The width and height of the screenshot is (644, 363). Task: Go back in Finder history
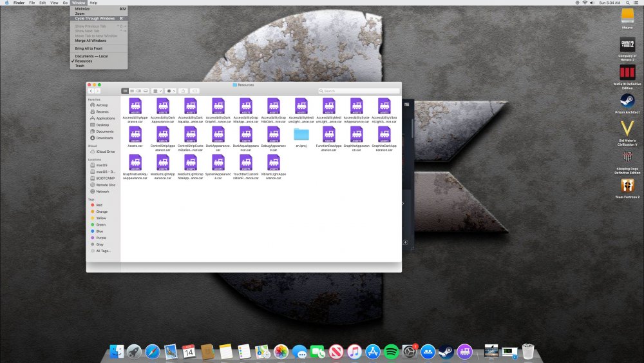(91, 91)
